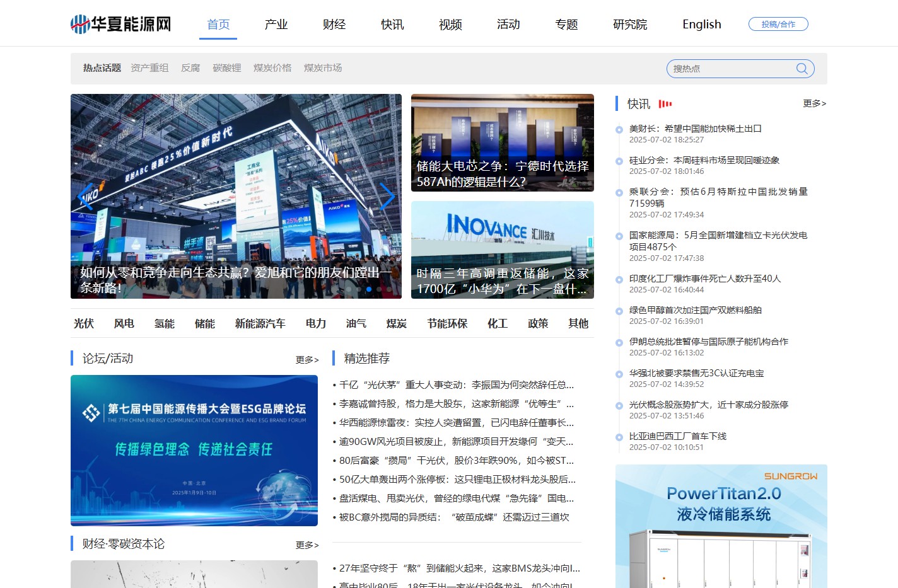Screen dimensions: 898x588
Task: Open the 第七届中国能源传播大会 forum banner
Action: coord(194,451)
